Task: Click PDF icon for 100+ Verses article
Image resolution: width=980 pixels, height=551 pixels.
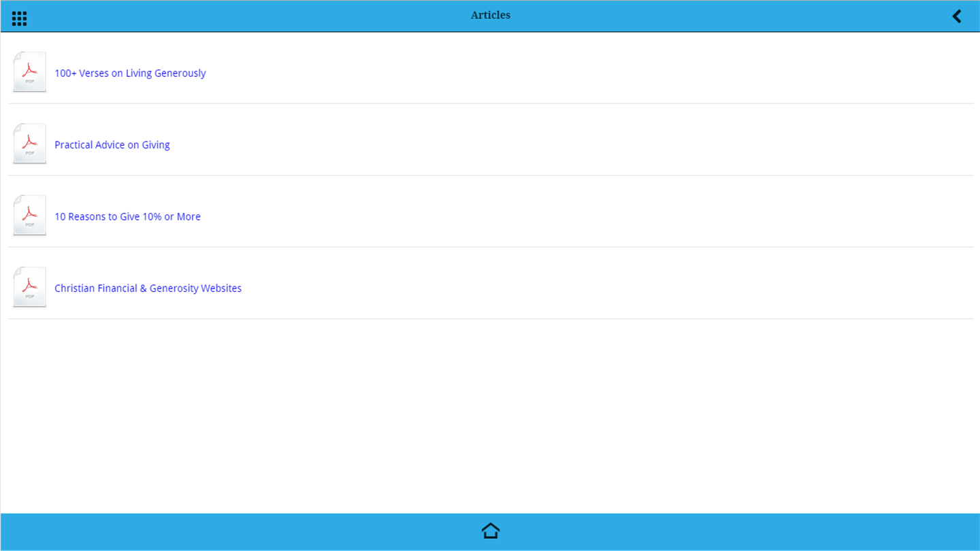Action: (30, 71)
